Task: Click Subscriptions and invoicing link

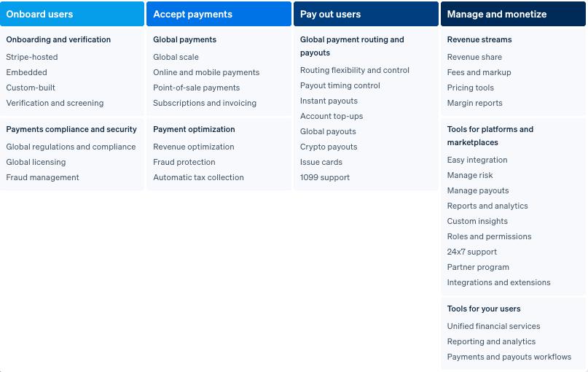Action: [x=205, y=103]
